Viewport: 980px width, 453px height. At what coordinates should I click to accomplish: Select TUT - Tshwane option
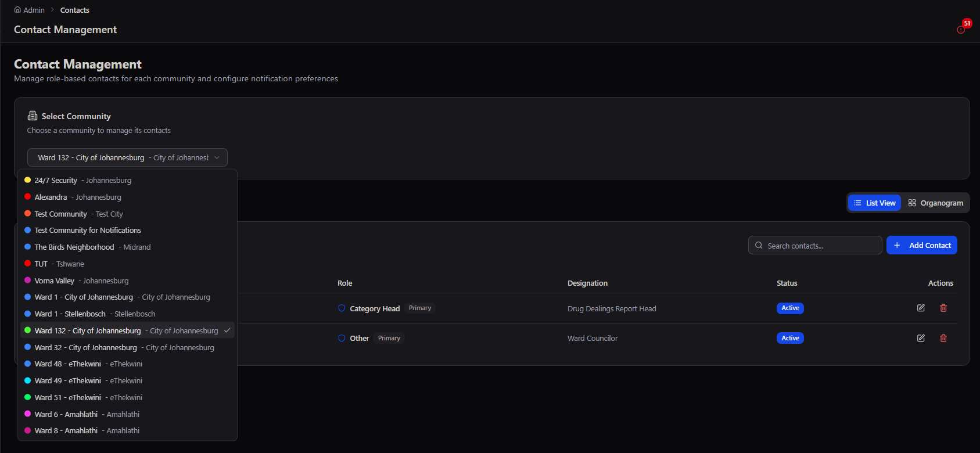127,264
